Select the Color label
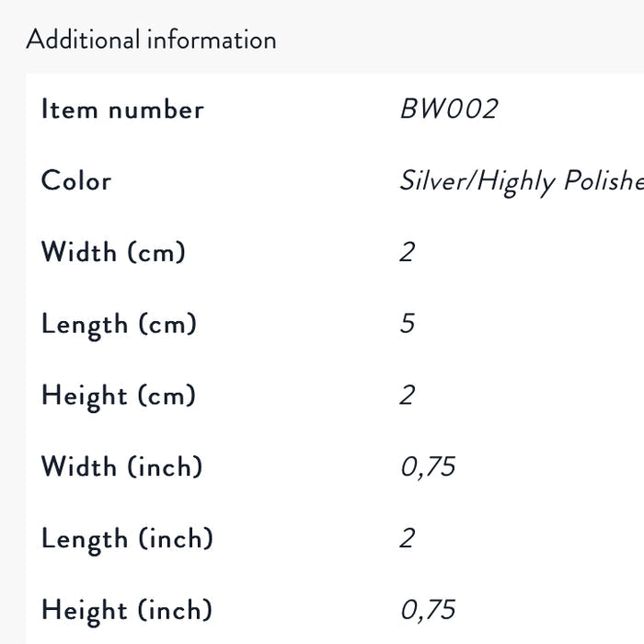The width and height of the screenshot is (644, 644). click(x=76, y=180)
